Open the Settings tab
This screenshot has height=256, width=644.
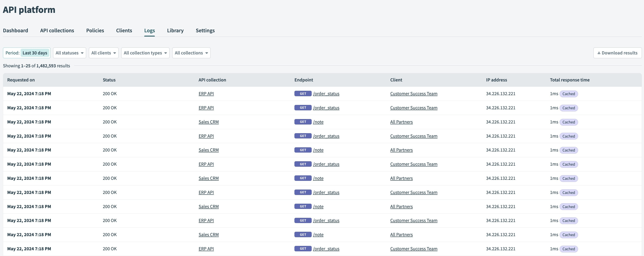[205, 30]
